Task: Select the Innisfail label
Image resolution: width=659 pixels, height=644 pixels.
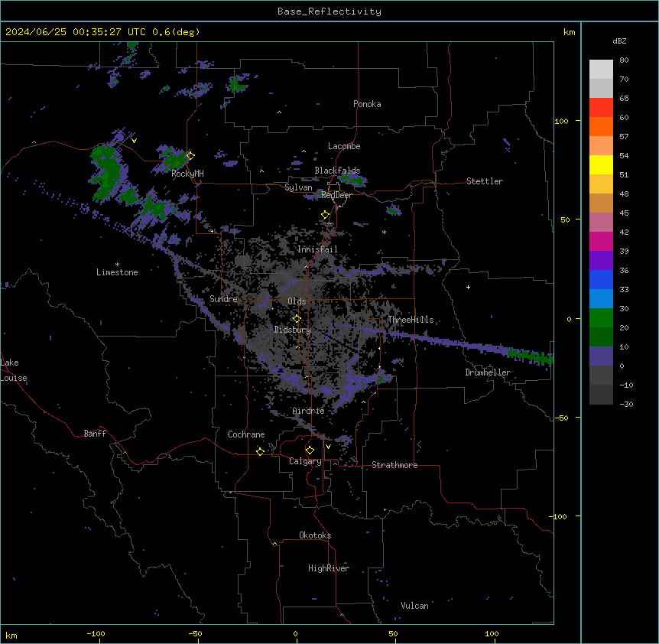Action: pyautogui.click(x=317, y=249)
